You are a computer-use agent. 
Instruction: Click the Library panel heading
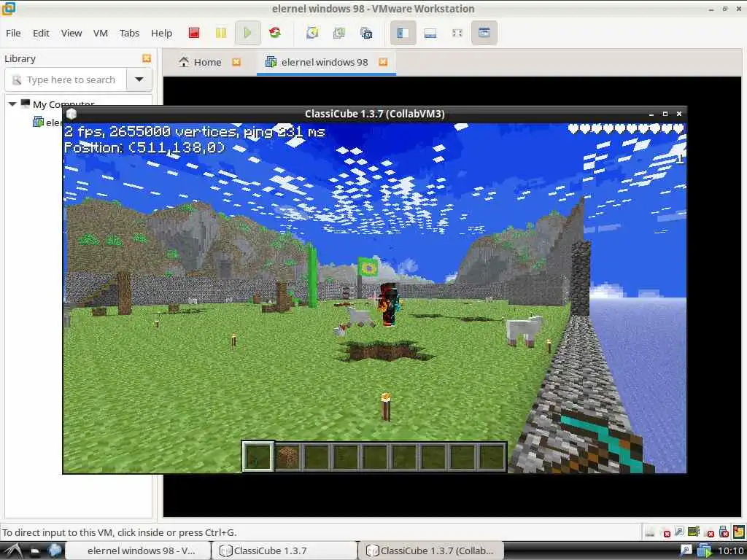coord(20,58)
